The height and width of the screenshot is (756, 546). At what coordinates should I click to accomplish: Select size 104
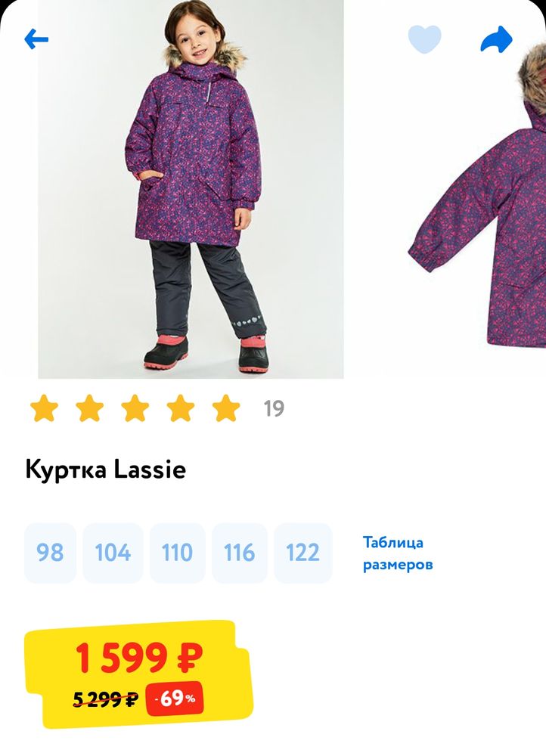click(113, 553)
